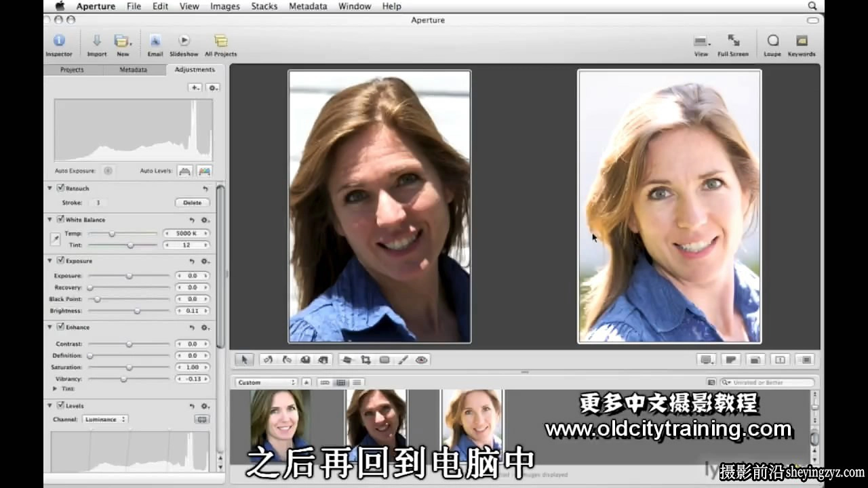Select the arrow Selection tool
This screenshot has height=488, width=868.
coord(245,360)
